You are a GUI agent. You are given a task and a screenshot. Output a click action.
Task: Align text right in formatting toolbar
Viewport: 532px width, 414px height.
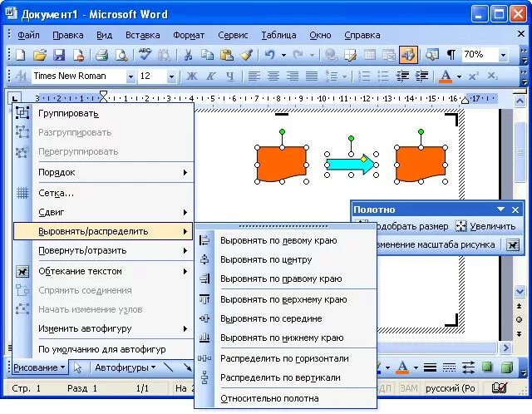(293, 76)
